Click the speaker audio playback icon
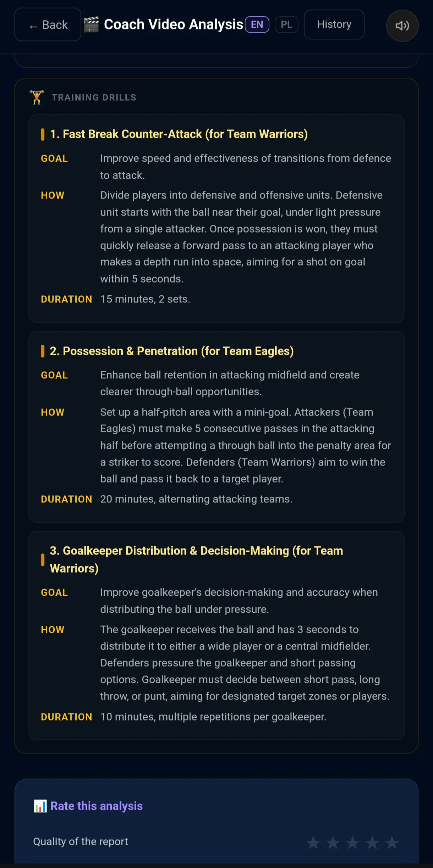 402,26
